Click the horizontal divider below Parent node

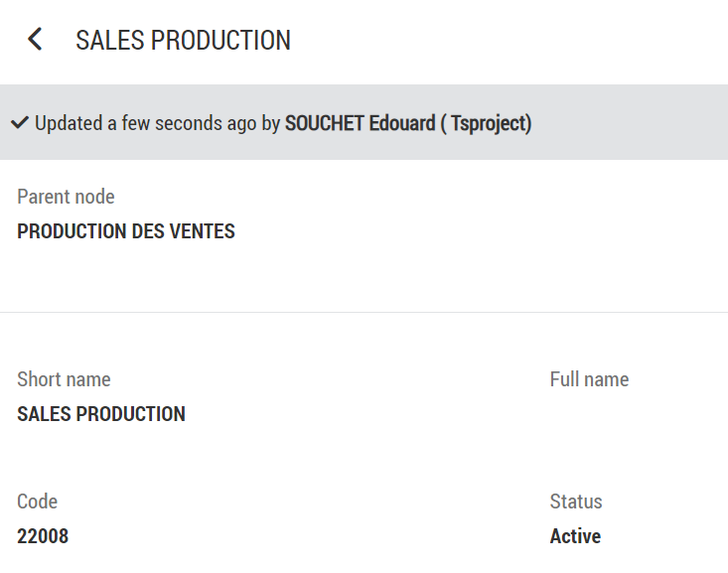(364, 312)
